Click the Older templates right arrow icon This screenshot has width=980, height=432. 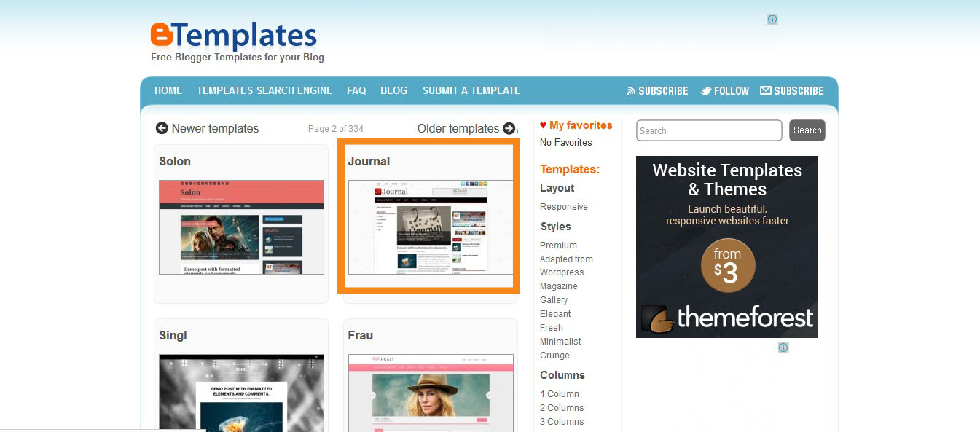[x=509, y=128]
